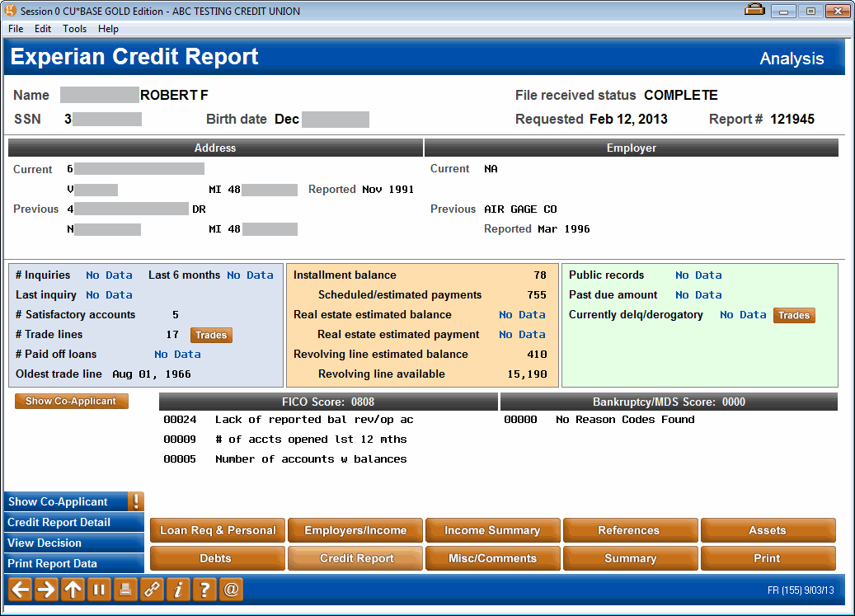
Task: Click No Data next to Past due amount
Action: tap(698, 295)
